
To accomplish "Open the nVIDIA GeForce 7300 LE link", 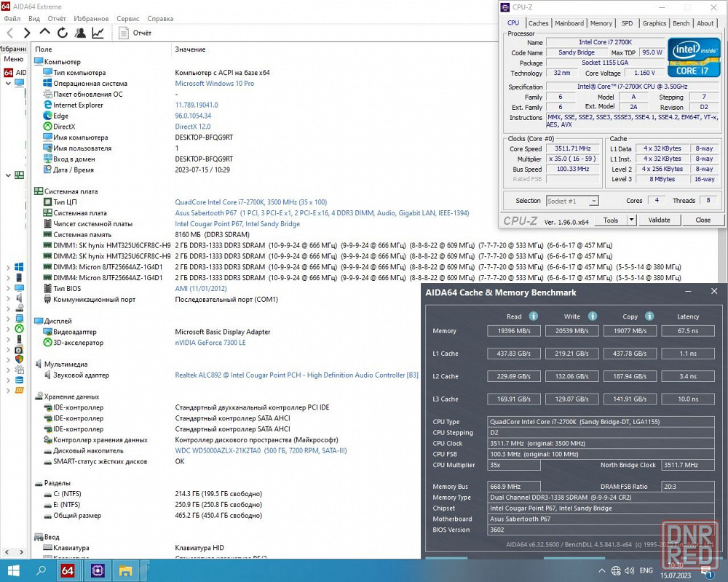I will tap(210, 343).
